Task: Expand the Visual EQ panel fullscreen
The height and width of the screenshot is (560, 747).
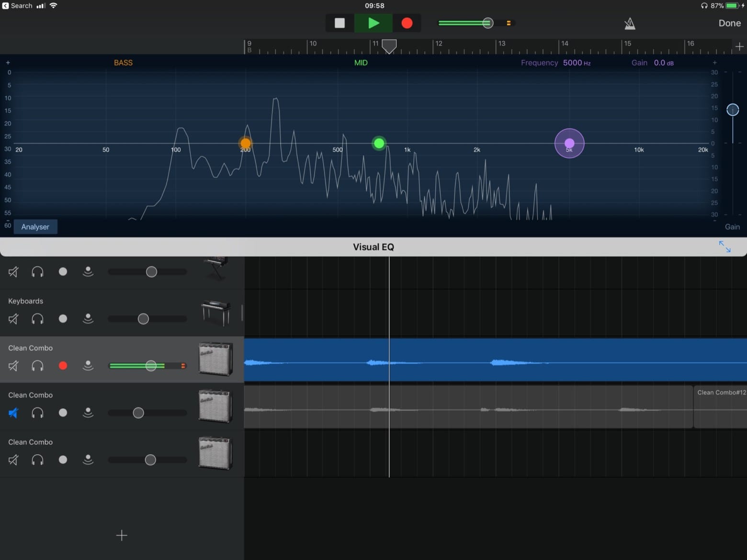Action: 724,246
